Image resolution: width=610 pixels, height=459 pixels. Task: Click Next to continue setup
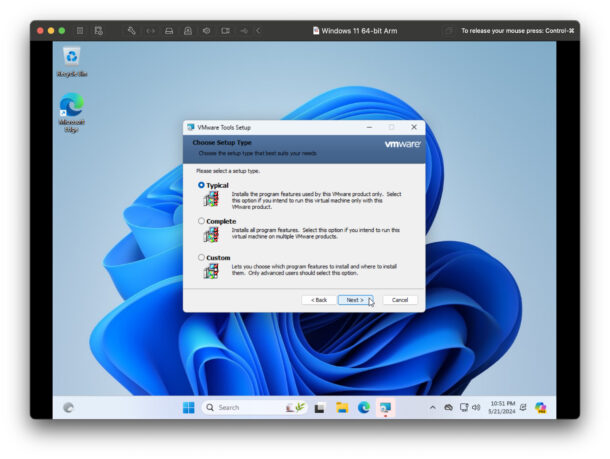coord(353,300)
